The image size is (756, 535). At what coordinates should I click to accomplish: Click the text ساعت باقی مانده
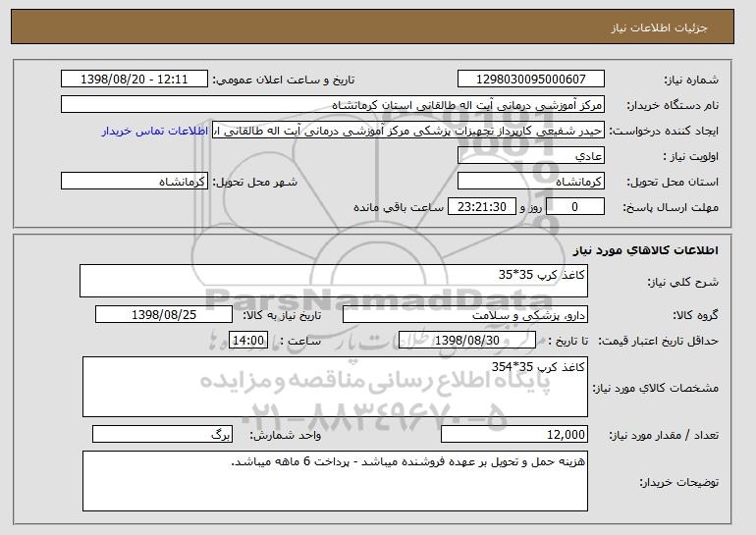coord(399,207)
